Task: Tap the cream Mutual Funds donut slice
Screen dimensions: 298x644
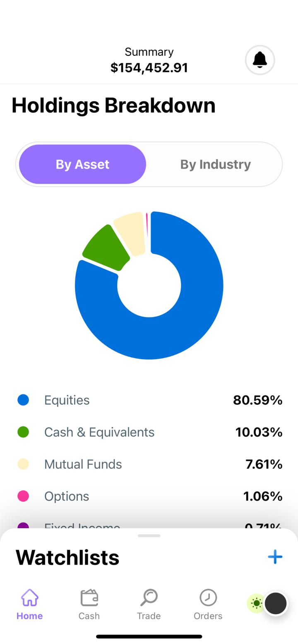Action: (x=131, y=231)
